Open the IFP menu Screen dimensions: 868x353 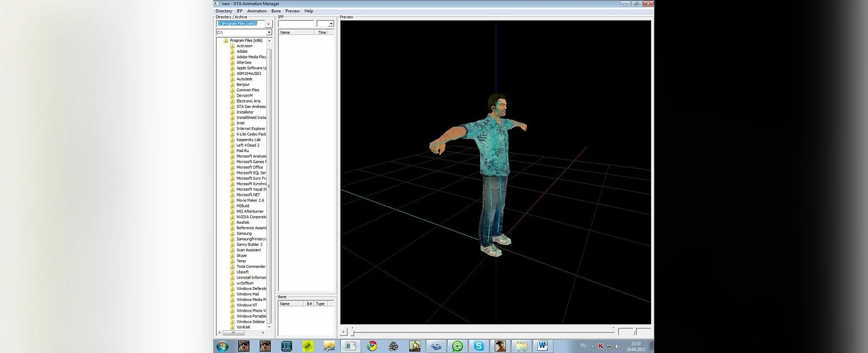point(239,11)
